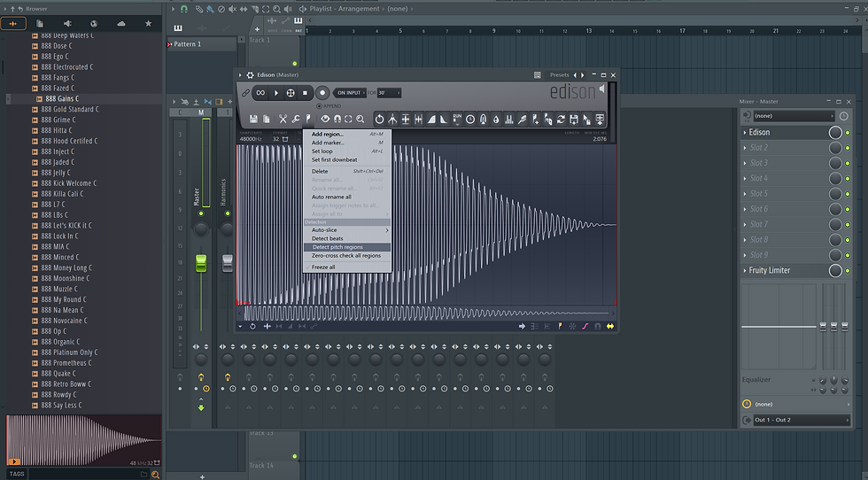The height and width of the screenshot is (480, 868).
Task: Open Edison's snap magnet menu
Action: click(x=337, y=119)
